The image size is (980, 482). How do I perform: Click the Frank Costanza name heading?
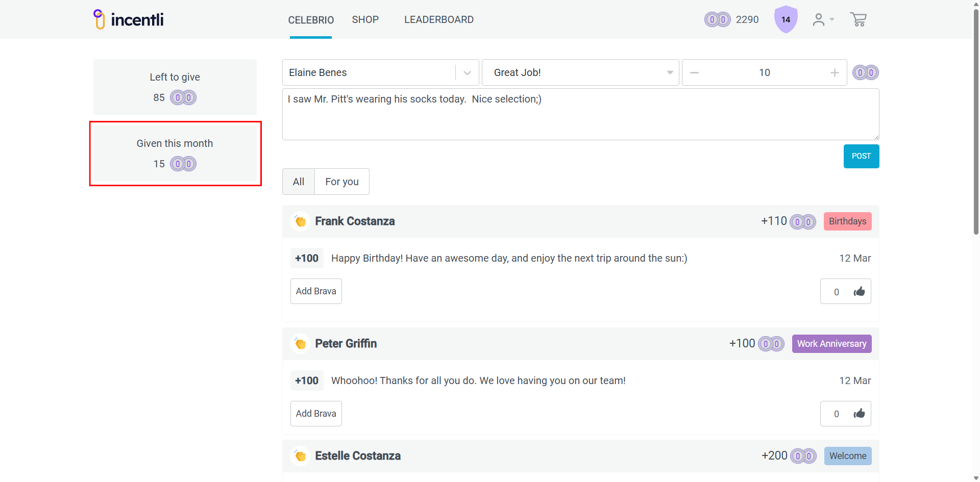coord(355,221)
